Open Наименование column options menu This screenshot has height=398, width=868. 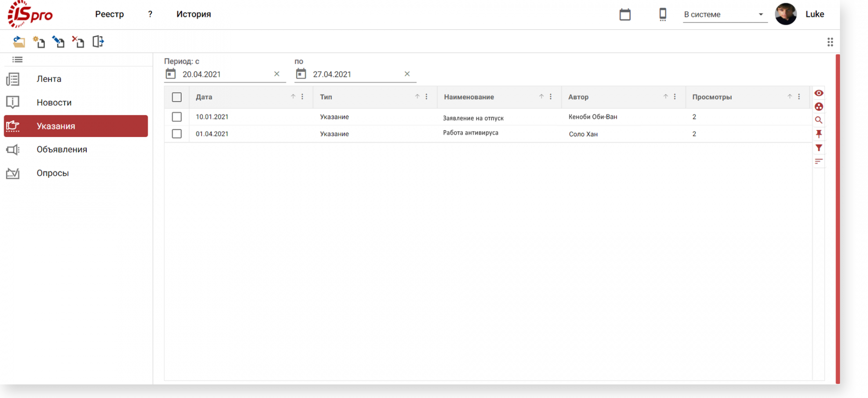[551, 97]
